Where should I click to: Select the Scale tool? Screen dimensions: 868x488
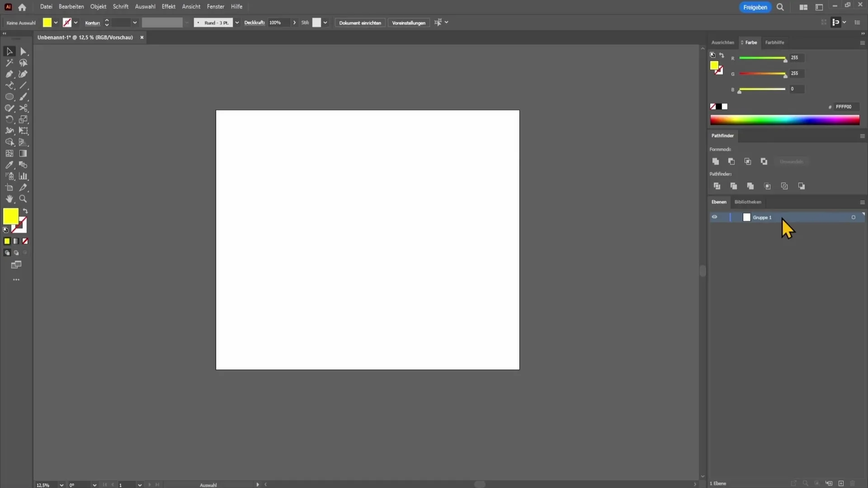click(24, 119)
